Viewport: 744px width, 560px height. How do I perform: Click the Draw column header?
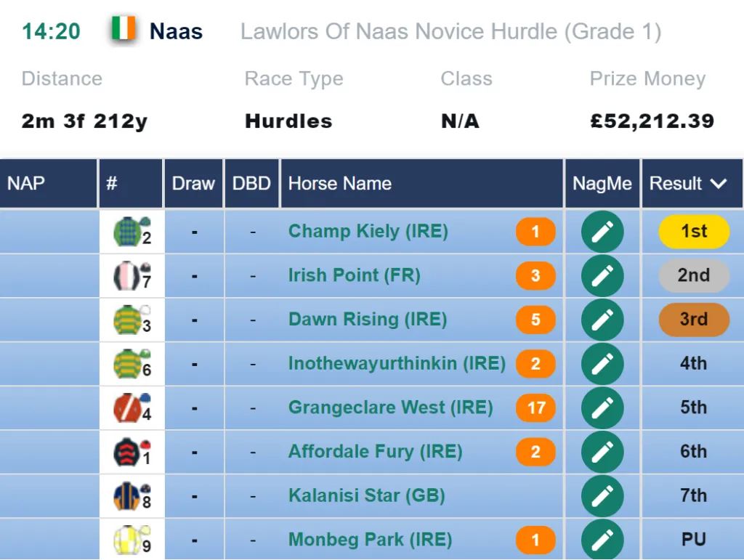(193, 184)
